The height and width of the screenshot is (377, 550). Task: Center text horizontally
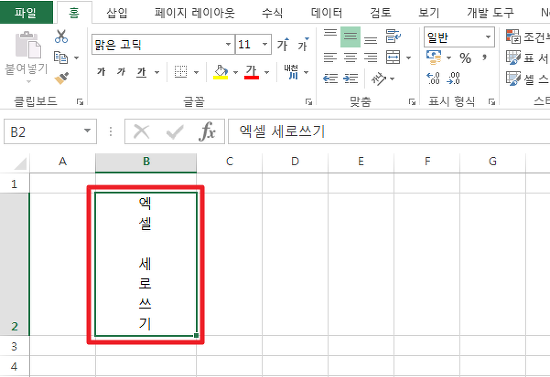350,57
